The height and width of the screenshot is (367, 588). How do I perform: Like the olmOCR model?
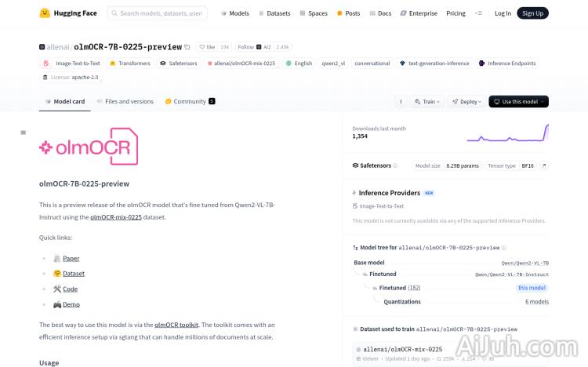coord(206,47)
